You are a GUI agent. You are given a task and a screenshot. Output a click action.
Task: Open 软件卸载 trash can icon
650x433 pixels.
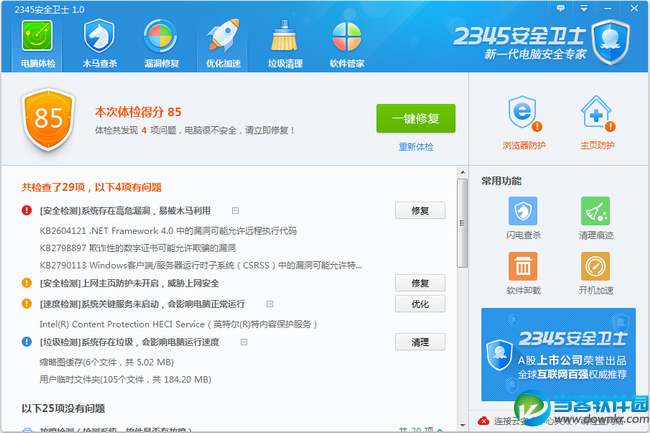click(x=523, y=266)
